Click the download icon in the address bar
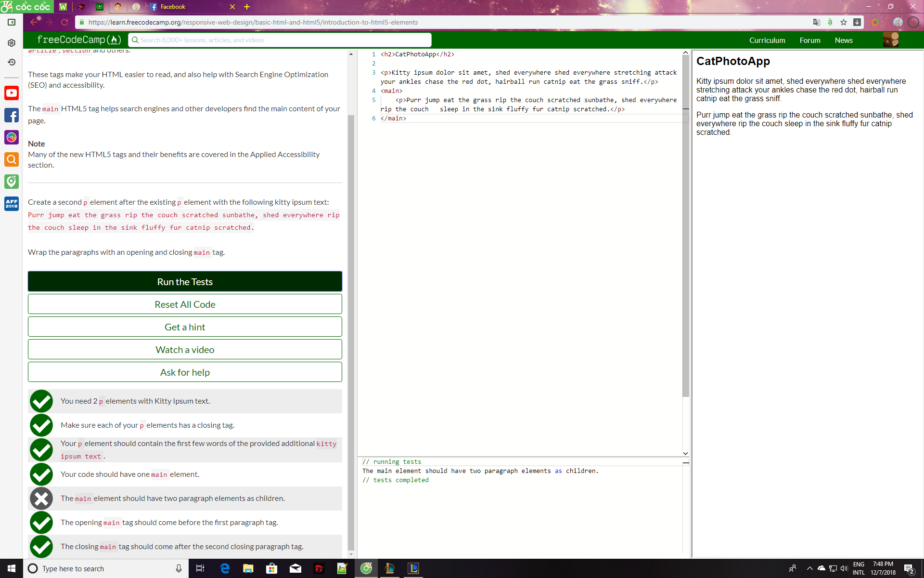Viewport: 924px width, 578px height. [x=857, y=22]
